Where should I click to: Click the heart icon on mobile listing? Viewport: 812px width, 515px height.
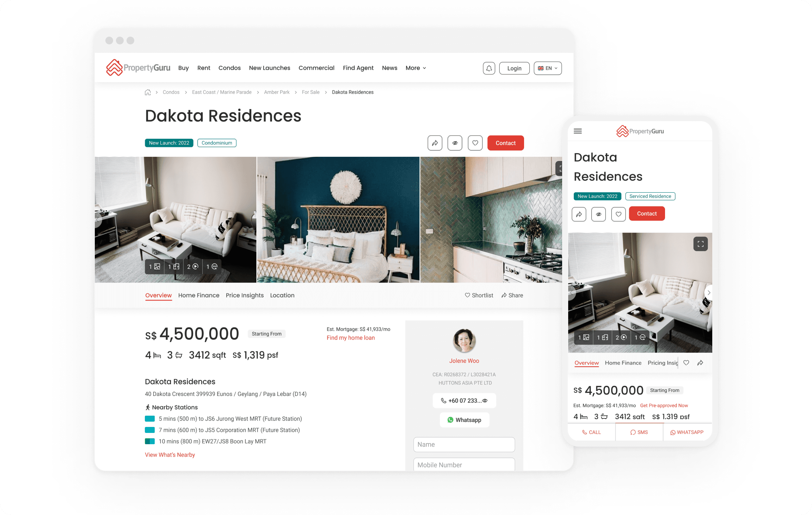(x=618, y=213)
